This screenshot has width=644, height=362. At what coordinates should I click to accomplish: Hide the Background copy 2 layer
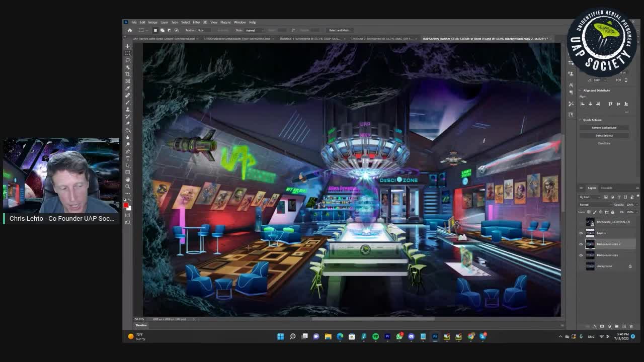click(x=581, y=244)
